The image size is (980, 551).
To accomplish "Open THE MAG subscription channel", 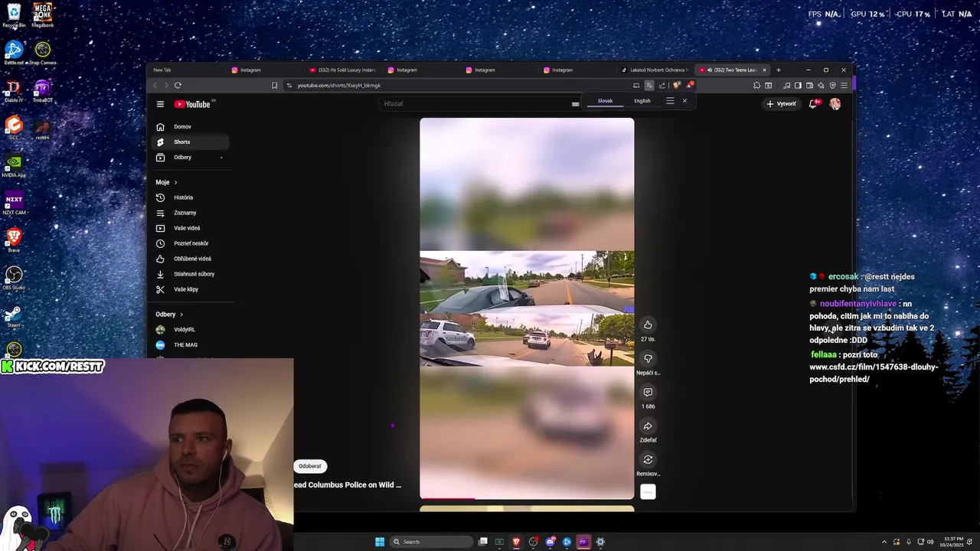I will [x=191, y=344].
